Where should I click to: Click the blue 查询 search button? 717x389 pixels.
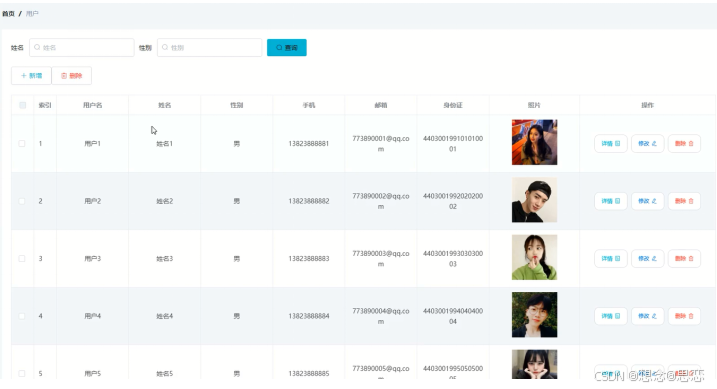[x=287, y=48]
